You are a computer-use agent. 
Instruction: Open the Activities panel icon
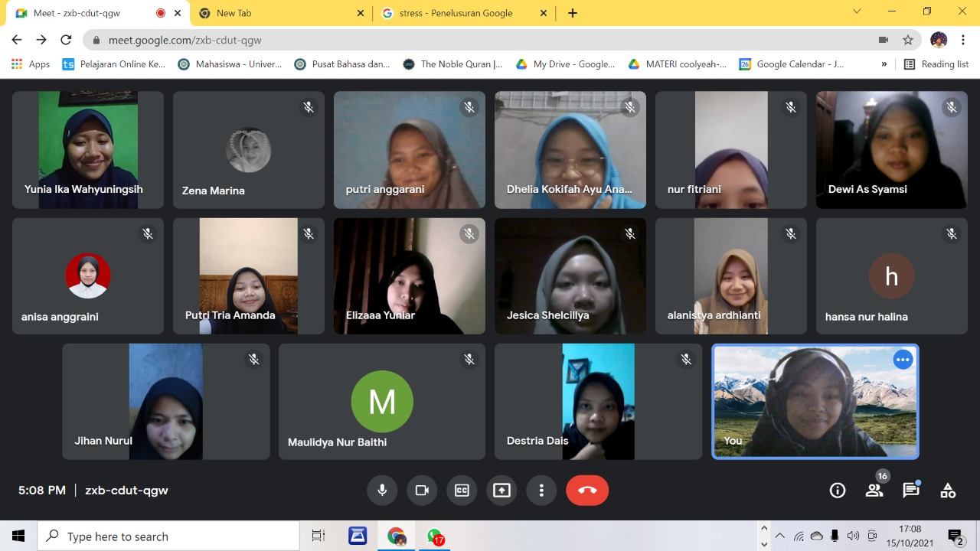pyautogui.click(x=948, y=491)
